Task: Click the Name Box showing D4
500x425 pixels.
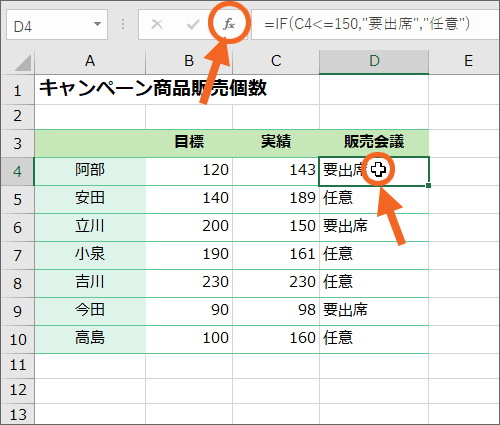Action: pyautogui.click(x=57, y=25)
